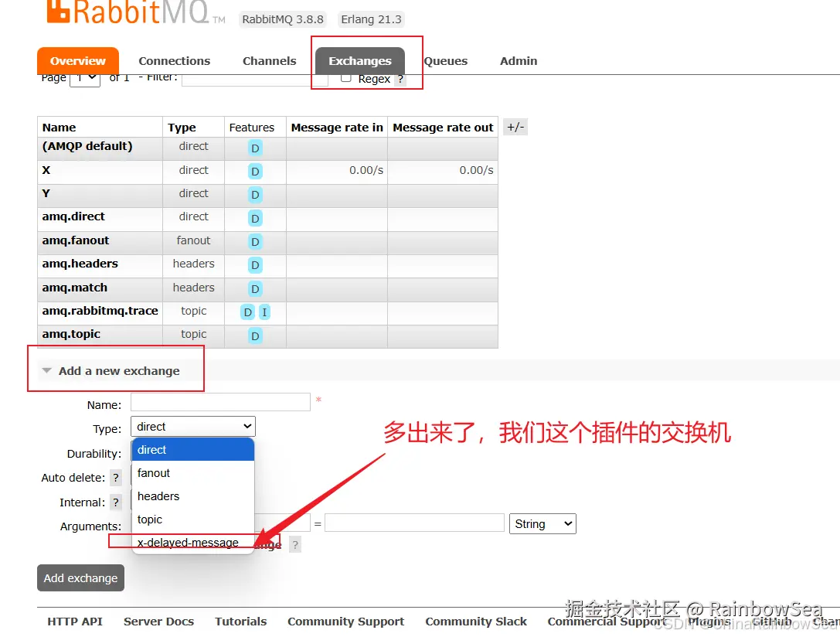
Task: Open the Internal help question mark
Action: click(116, 502)
